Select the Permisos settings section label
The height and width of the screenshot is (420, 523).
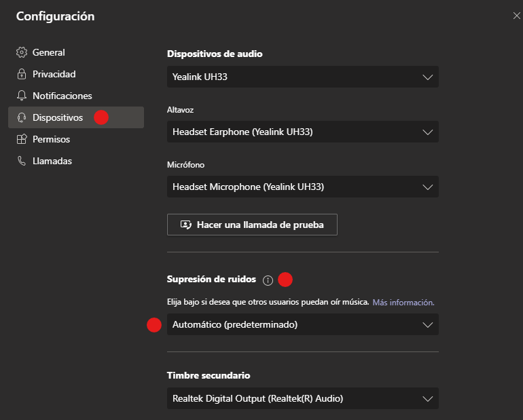coord(51,139)
